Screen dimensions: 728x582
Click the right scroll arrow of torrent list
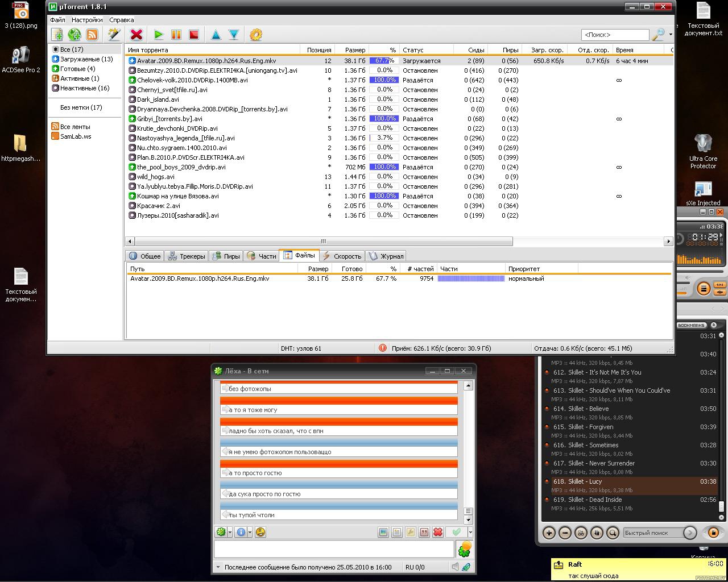[x=668, y=241]
